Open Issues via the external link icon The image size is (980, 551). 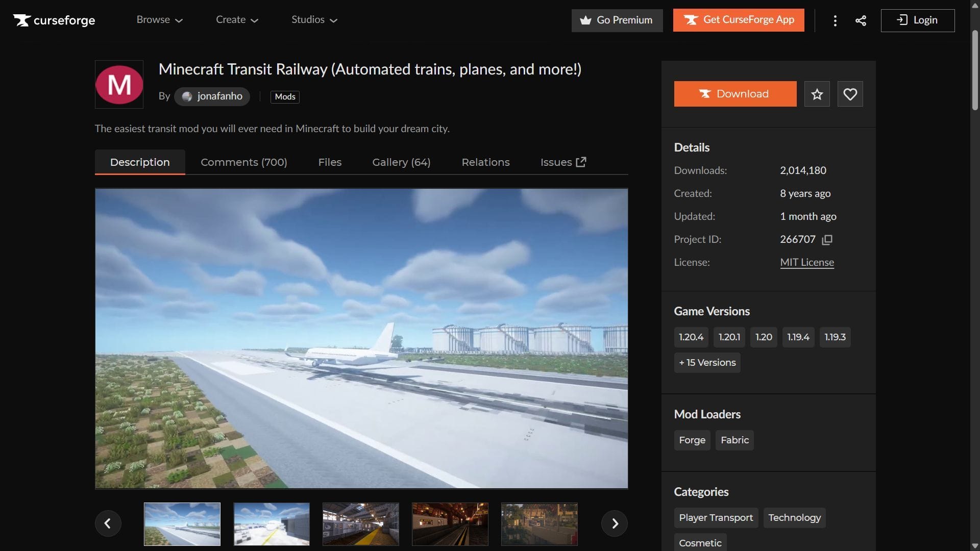(580, 162)
